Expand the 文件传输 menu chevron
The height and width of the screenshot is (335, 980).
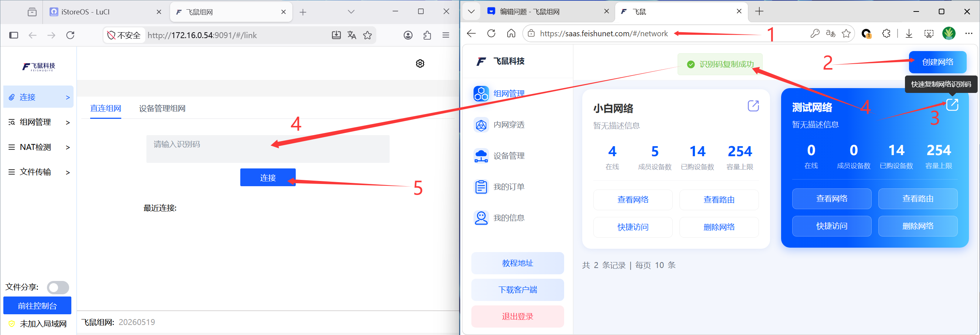click(68, 172)
